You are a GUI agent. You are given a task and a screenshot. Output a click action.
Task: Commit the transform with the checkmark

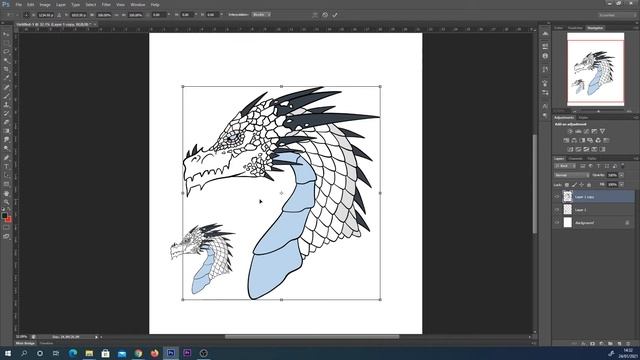(335, 15)
